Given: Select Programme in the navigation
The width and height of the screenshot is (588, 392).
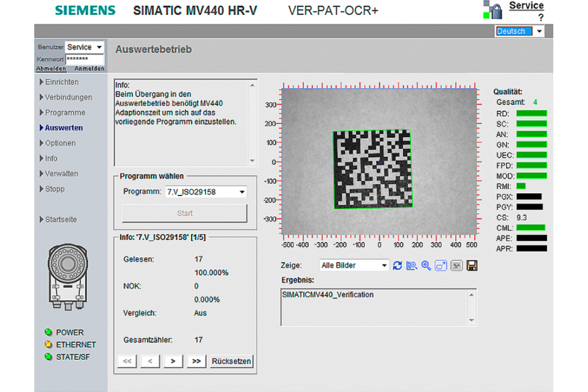Looking at the screenshot, I should (65, 112).
